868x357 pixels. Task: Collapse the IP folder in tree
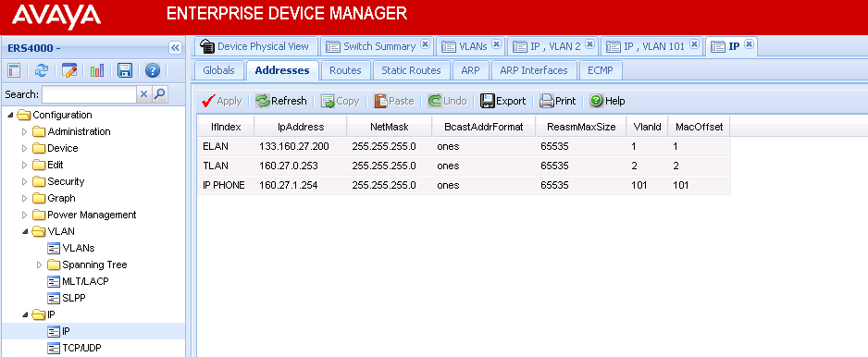coord(25,314)
